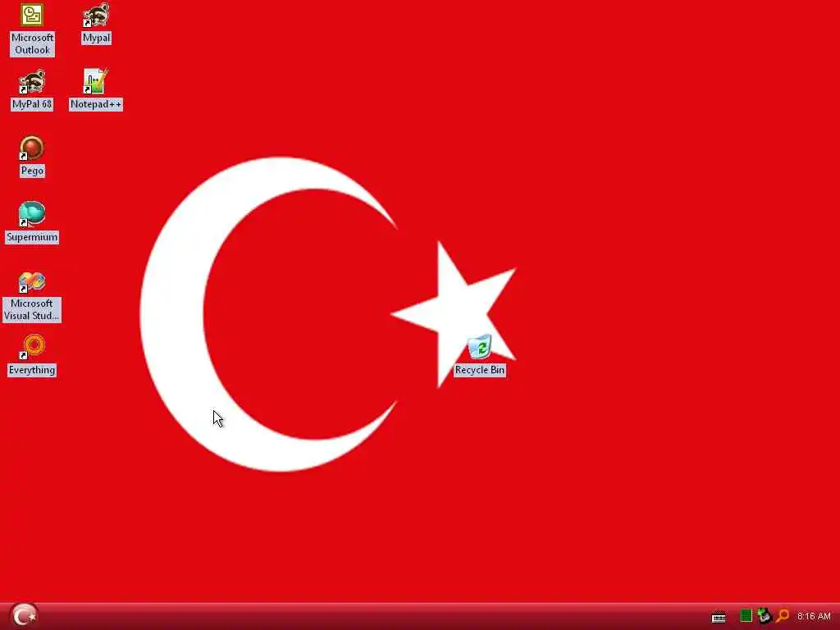Click the keyboard tray icon

pos(719,617)
